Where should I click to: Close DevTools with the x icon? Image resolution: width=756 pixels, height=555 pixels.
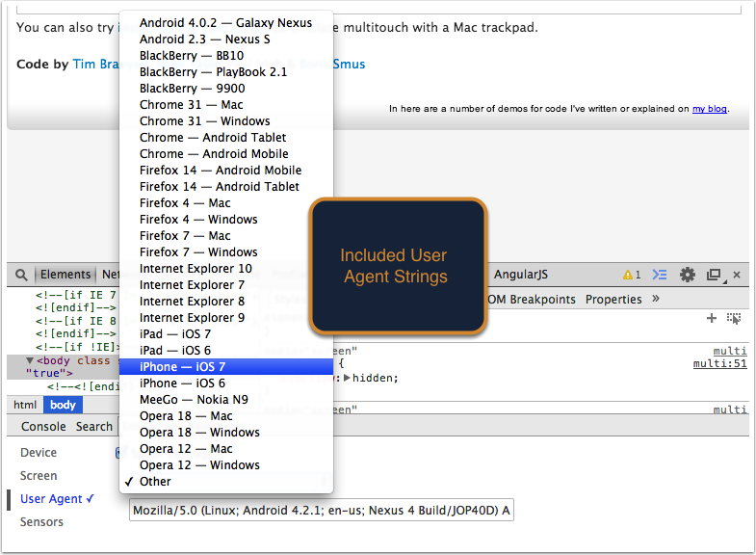point(736,275)
